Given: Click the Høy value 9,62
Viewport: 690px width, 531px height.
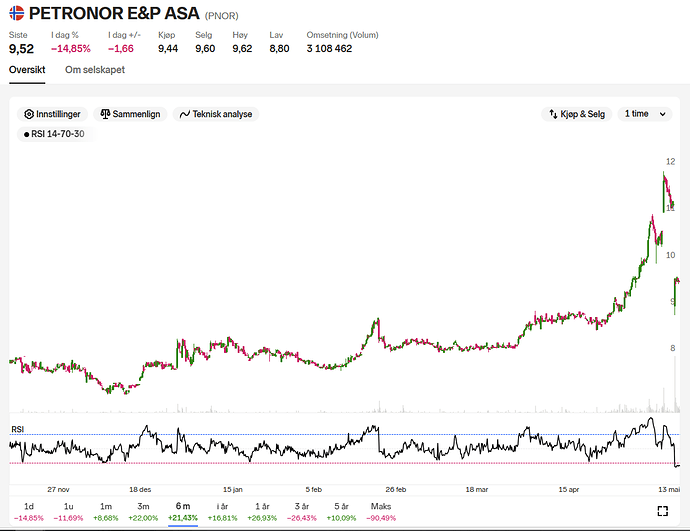Looking at the screenshot, I should click(x=242, y=49).
